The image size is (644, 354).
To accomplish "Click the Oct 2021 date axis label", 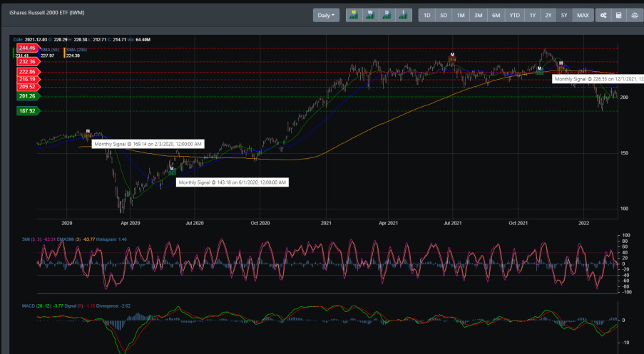I will [518, 223].
